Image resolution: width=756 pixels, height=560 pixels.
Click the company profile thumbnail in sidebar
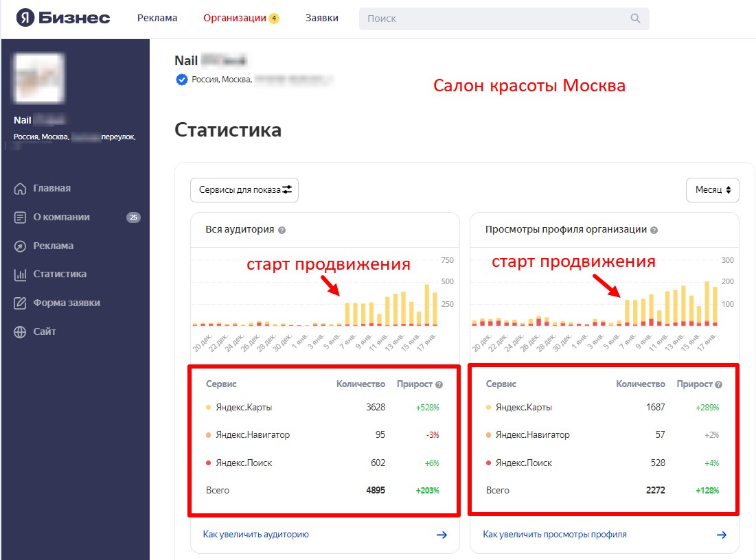coord(39,78)
